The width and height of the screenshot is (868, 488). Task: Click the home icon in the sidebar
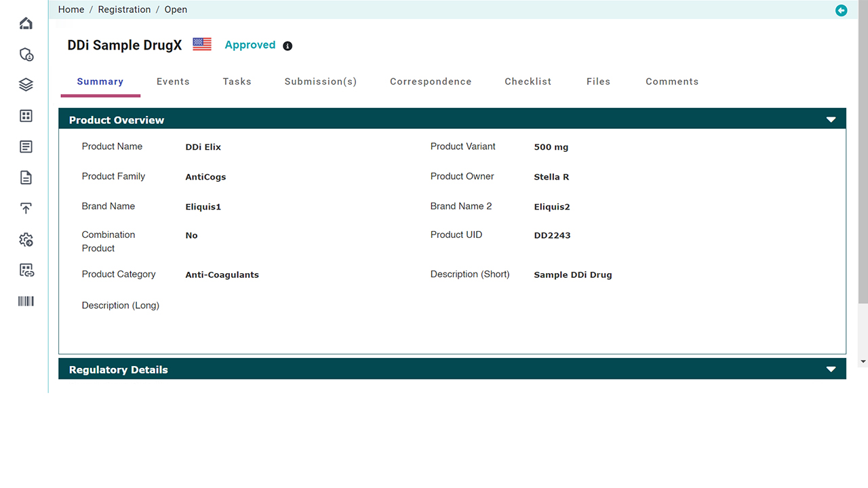pyautogui.click(x=26, y=24)
